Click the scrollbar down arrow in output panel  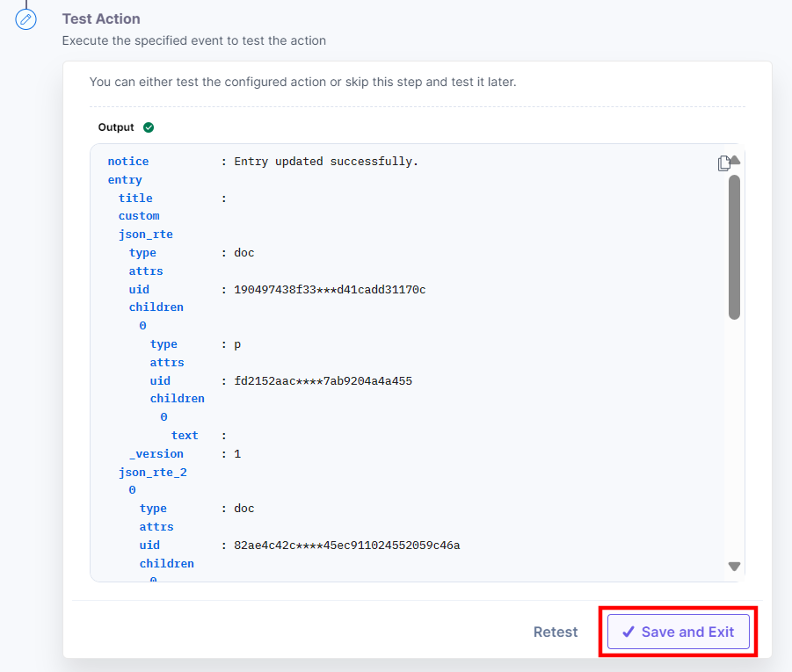point(734,566)
